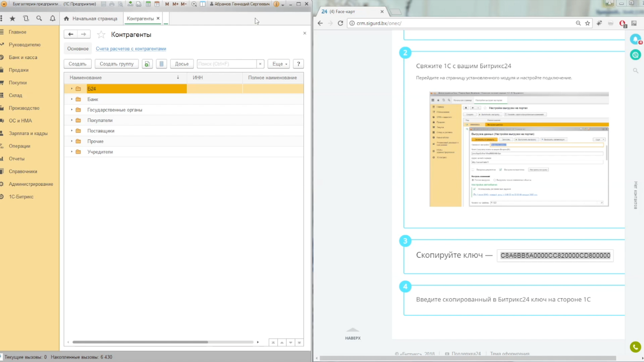Click the green phone icon in Bitrix24
Viewport: 644px width, 362px height.
click(x=635, y=347)
